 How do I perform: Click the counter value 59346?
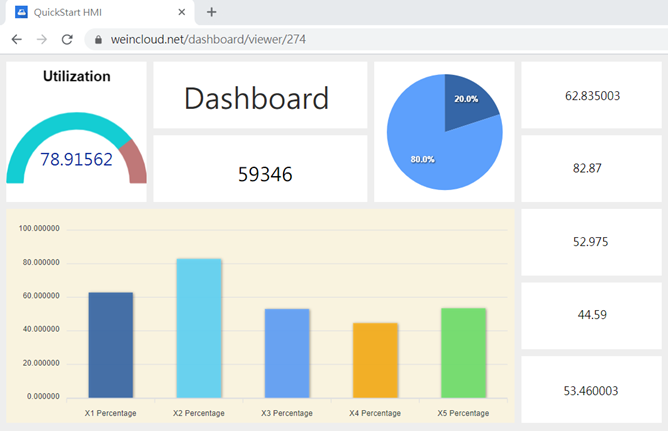(x=265, y=174)
